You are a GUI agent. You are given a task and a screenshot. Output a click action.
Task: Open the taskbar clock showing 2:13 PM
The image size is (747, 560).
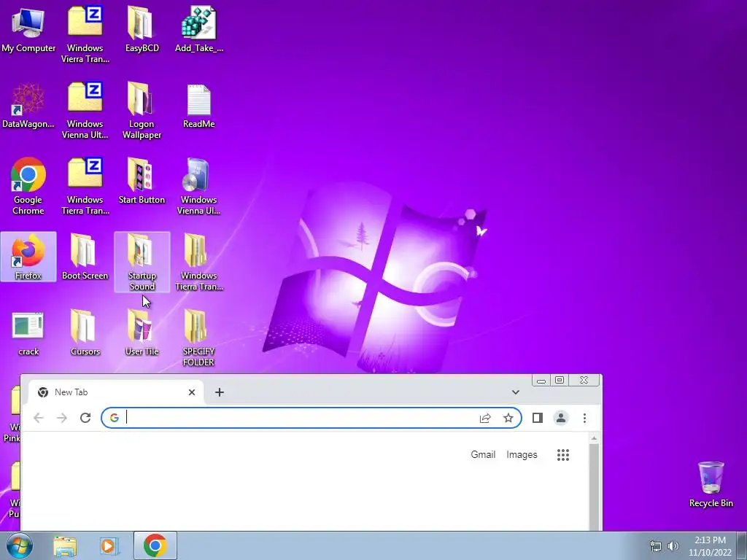(x=710, y=546)
